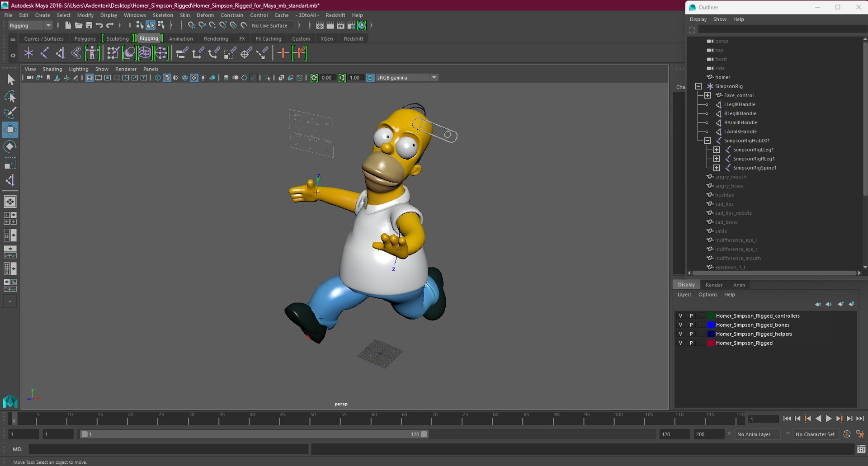Play the animation forwards
Viewport: 868px width, 466px height.
pos(829,419)
